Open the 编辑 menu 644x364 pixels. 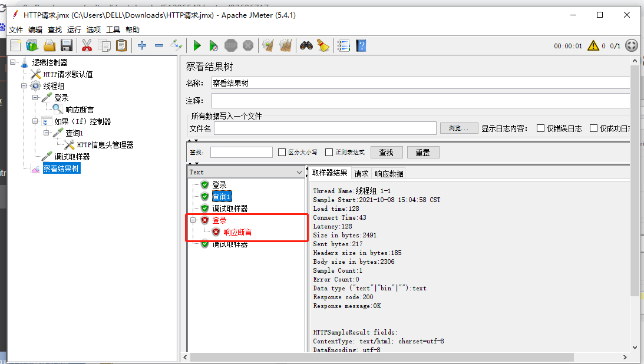point(35,29)
